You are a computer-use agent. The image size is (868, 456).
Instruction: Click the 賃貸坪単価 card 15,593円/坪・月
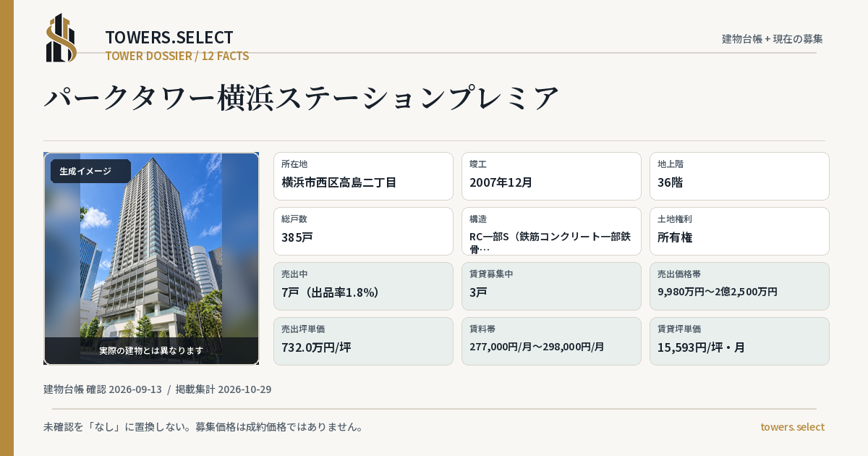pos(739,341)
